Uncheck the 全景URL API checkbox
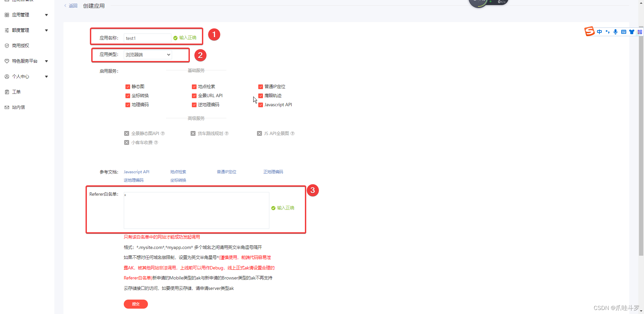This screenshot has height=314, width=644. [x=194, y=96]
